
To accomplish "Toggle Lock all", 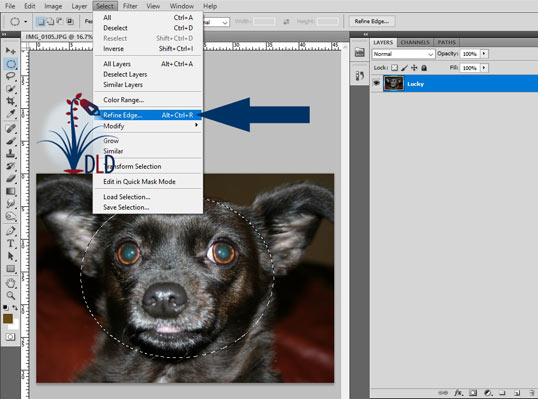I will [424, 68].
